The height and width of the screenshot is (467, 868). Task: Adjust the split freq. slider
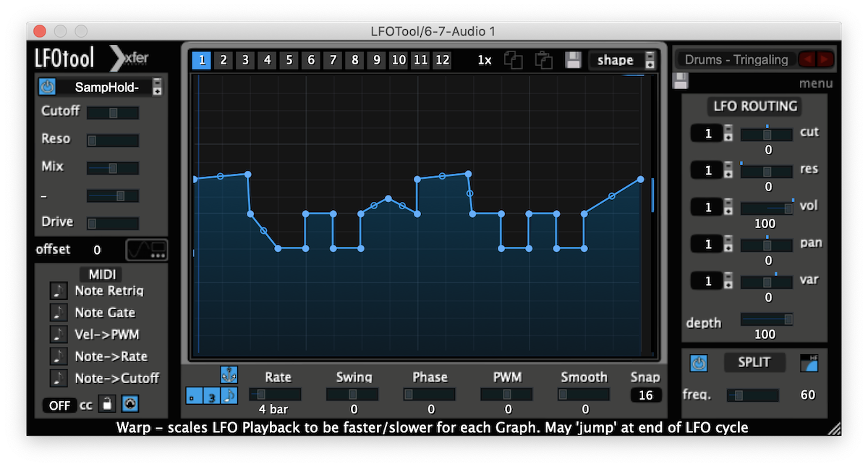click(x=753, y=395)
